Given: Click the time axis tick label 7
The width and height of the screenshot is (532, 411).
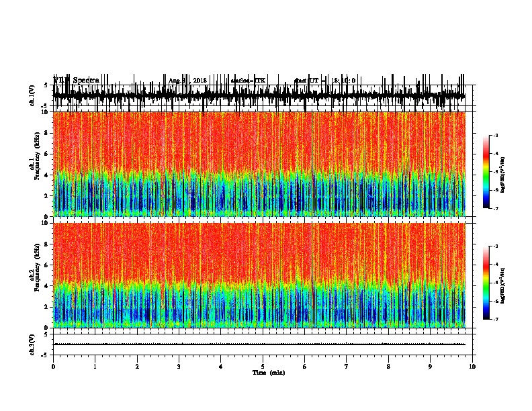Looking at the screenshot, I should coord(347,367).
